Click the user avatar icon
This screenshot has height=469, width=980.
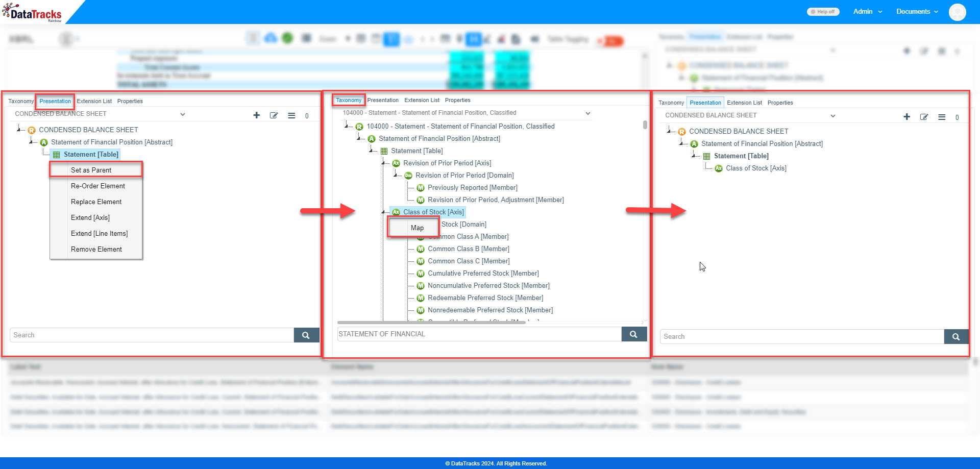(957, 12)
